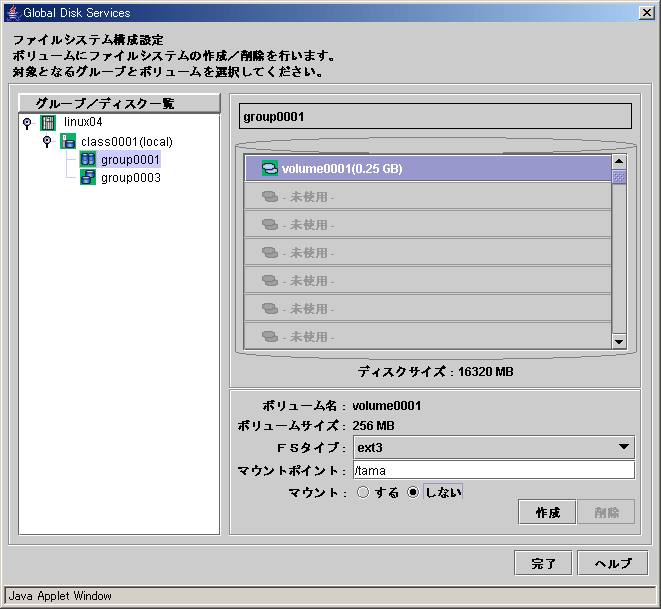Open the FSタイプ ext3 dropdown

[494, 447]
